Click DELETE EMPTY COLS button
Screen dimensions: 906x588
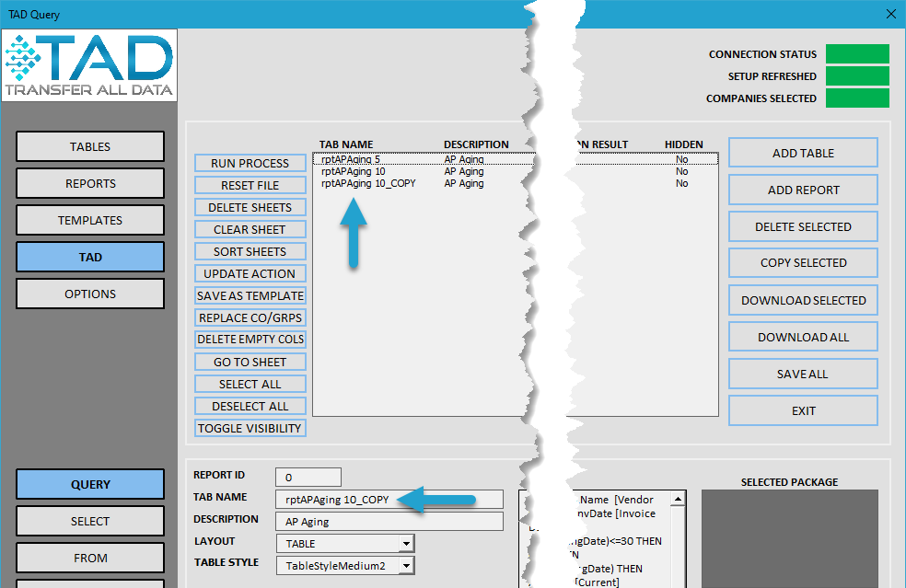[x=250, y=340]
